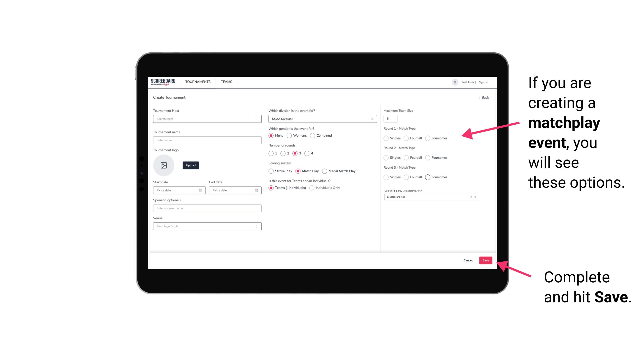Image resolution: width=644 pixels, height=346 pixels.
Task: Select the Individuals Only radio button
Action: (x=311, y=188)
